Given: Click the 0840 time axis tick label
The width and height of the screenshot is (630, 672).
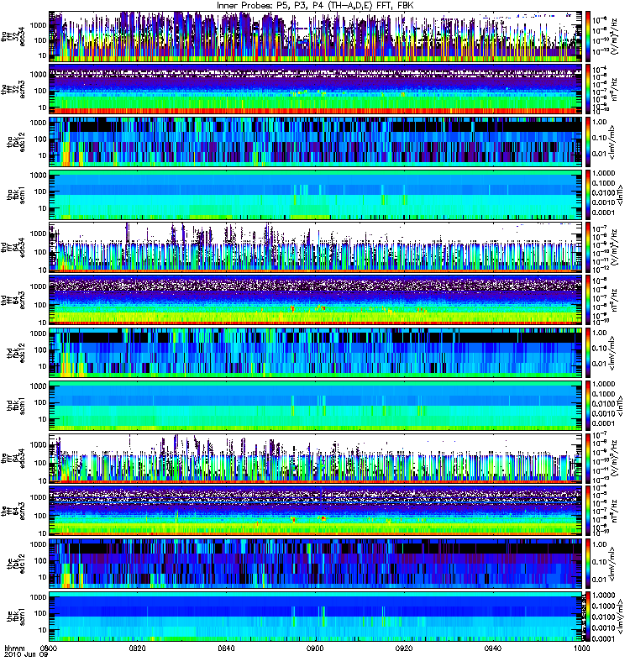Looking at the screenshot, I should point(226,648).
